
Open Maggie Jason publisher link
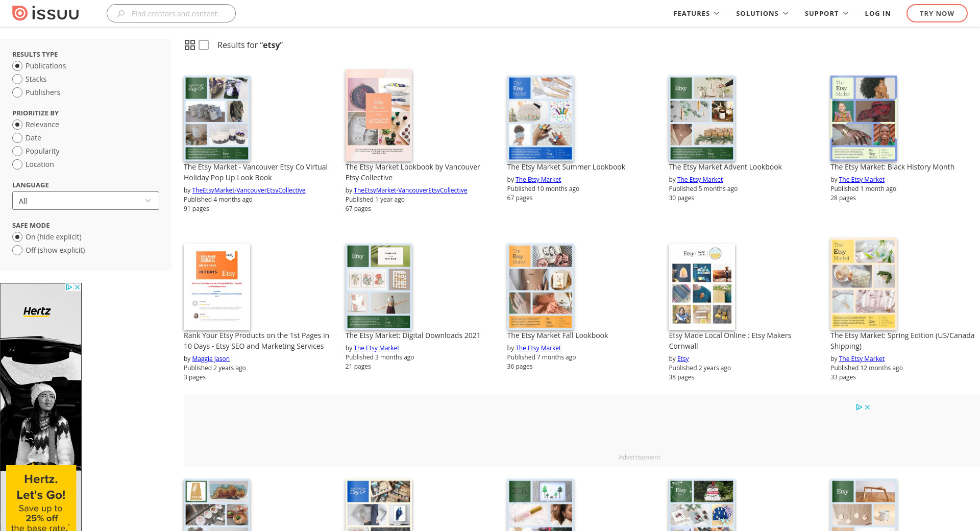click(x=211, y=358)
